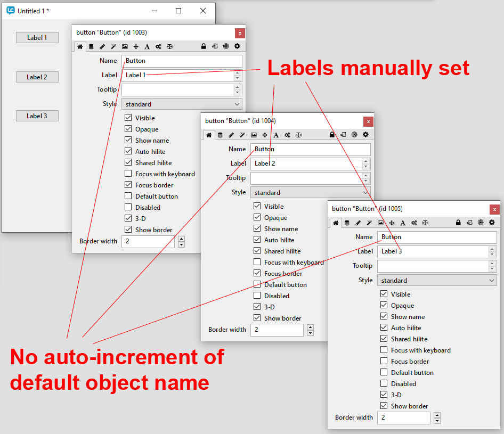This screenshot has height=434, width=504.
Task: Open the image icon tab in id 1004 inspector
Action: [254, 135]
